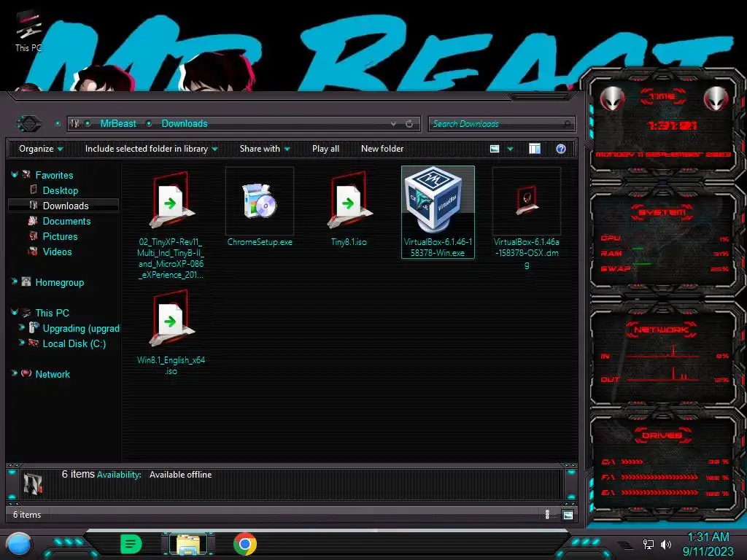
Task: Click the C:\ drive usage bar
Action: click(x=632, y=462)
